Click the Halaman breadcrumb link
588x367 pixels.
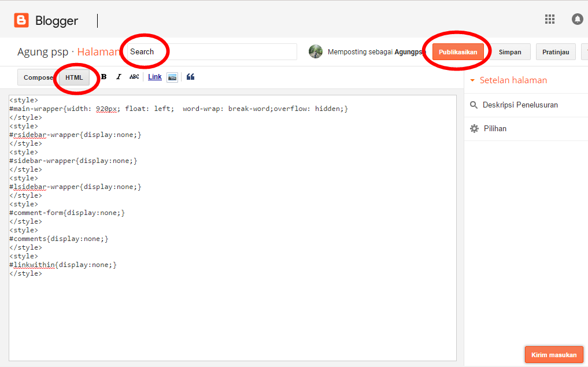point(98,52)
